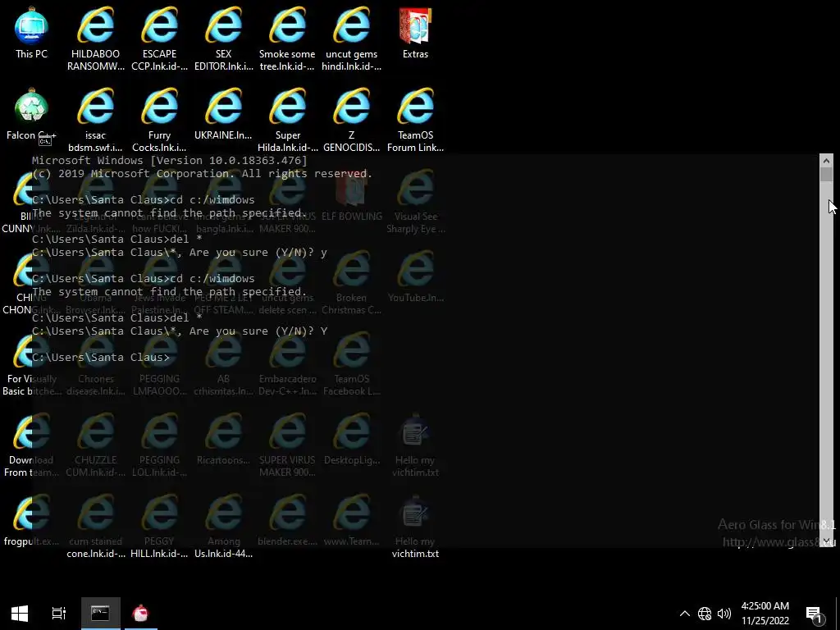
Task: Select the UKRAINE.ln... shortcut icon
Action: click(223, 113)
